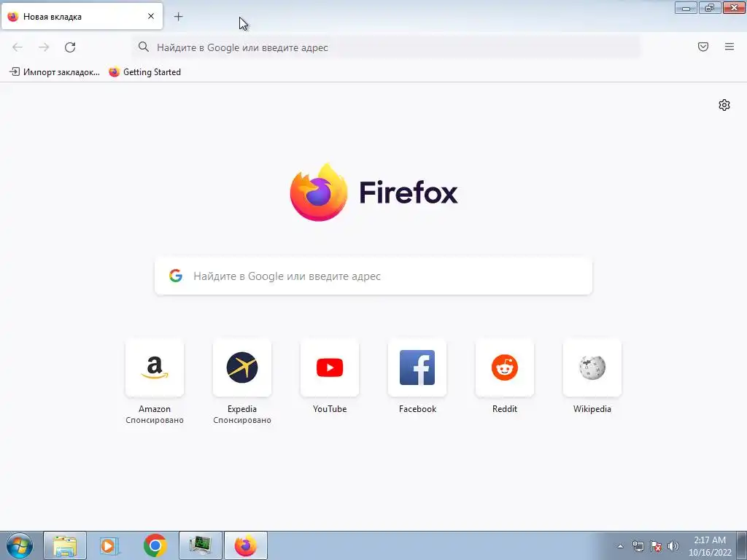Select the Новая вкладка tab
This screenshot has width=747, height=560.
[x=82, y=16]
